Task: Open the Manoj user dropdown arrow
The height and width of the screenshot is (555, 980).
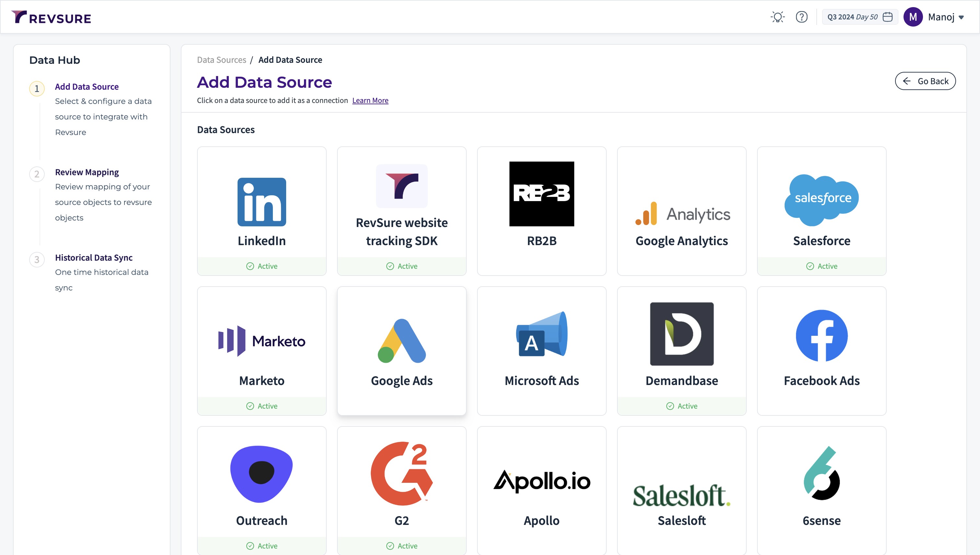Action: 961,17
